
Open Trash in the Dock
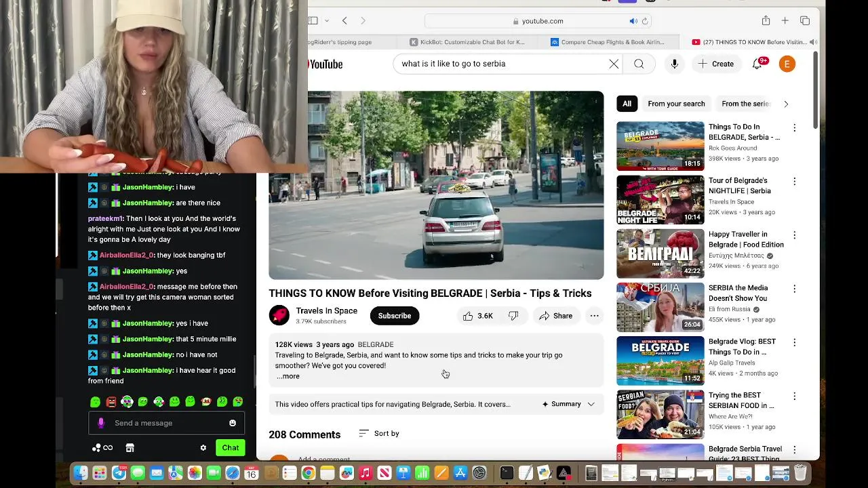coord(800,473)
